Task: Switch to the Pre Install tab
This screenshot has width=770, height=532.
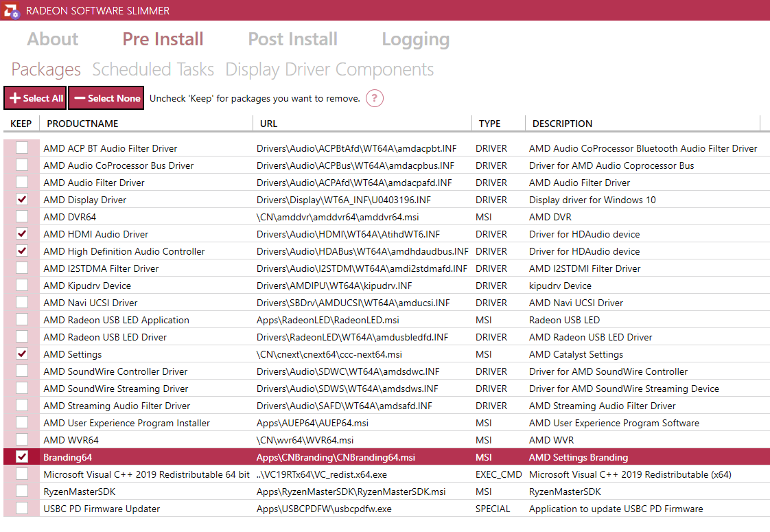Action: point(163,39)
